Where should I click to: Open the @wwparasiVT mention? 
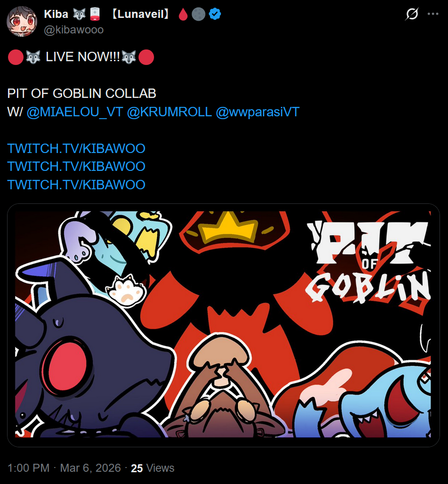[258, 112]
